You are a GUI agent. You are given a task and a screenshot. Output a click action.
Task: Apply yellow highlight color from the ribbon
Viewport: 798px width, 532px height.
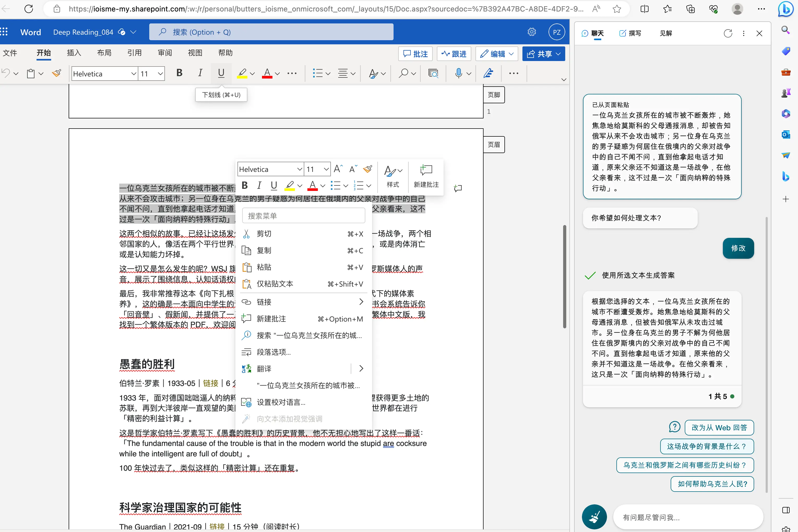pyautogui.click(x=242, y=73)
